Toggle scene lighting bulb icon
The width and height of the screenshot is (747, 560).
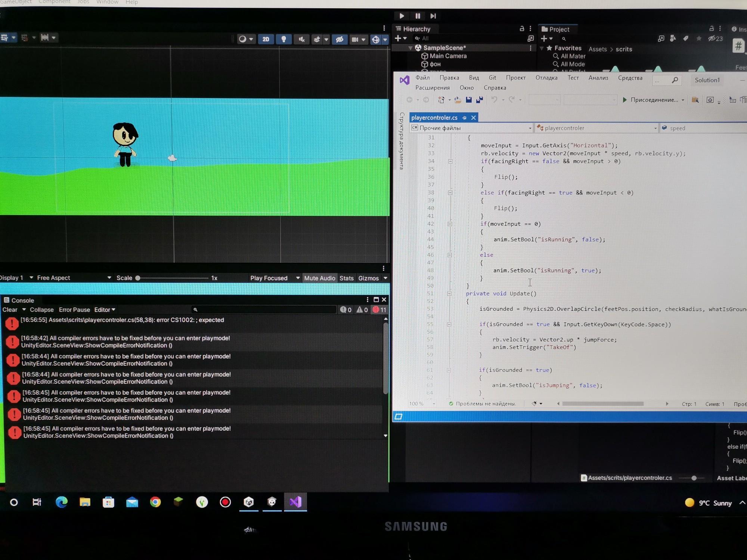[x=283, y=39]
